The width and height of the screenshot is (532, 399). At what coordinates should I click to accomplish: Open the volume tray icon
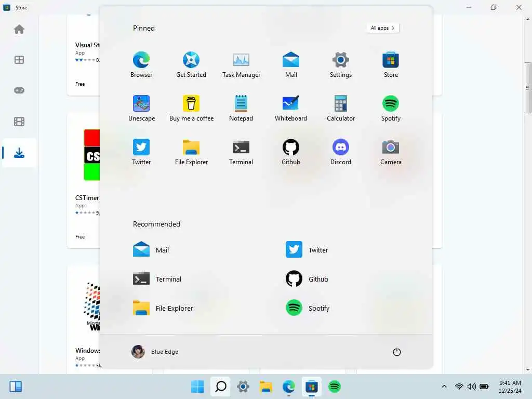[471, 387]
